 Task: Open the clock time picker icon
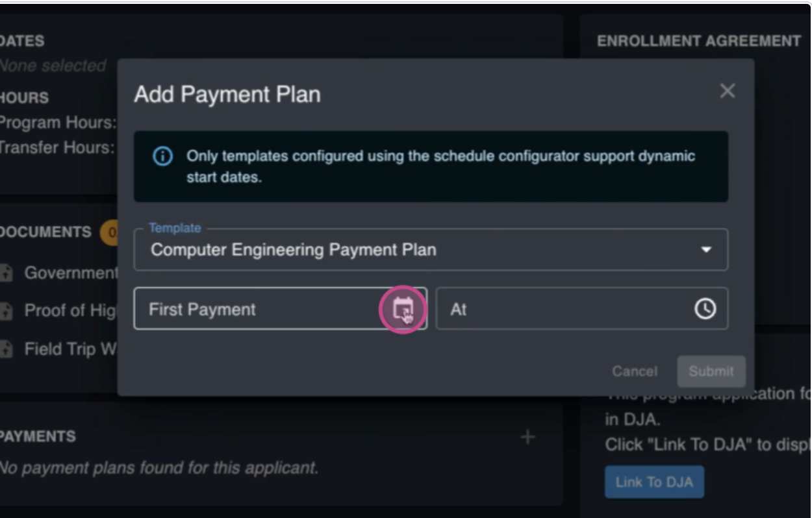705,309
